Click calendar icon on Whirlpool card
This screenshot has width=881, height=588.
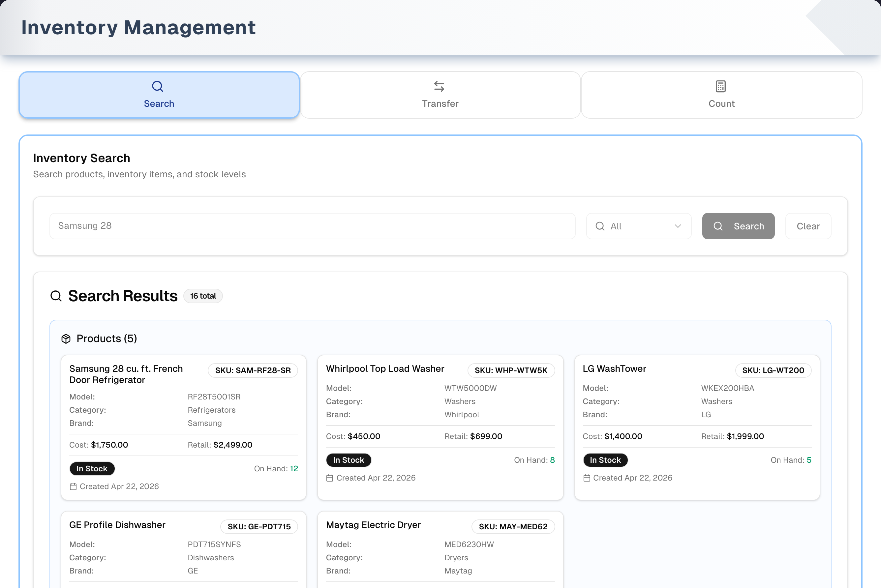[x=330, y=478]
